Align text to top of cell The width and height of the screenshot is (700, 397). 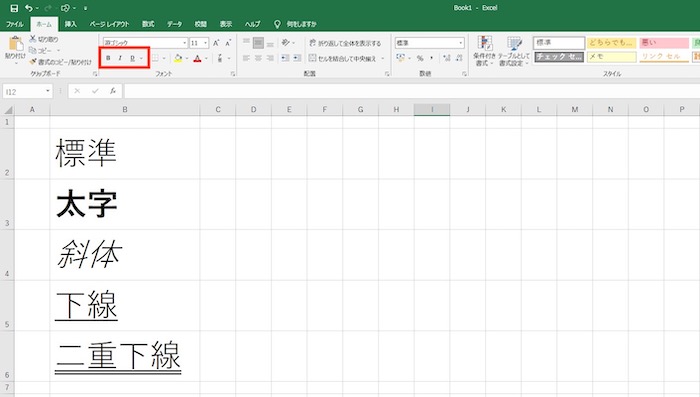click(246, 43)
